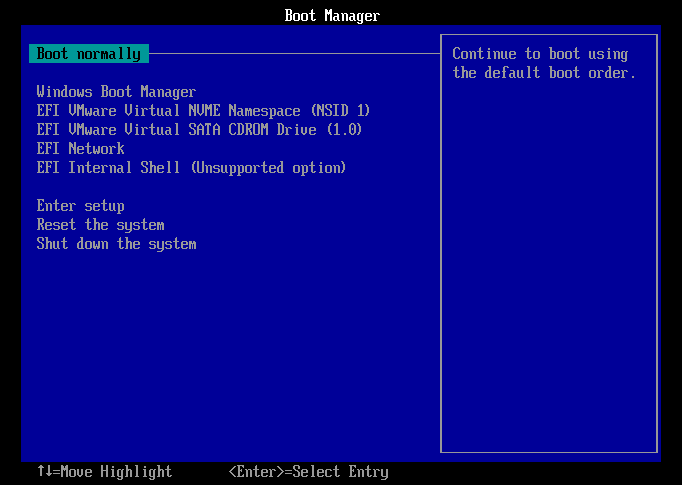Choose Shut down the system
Screen dimensions: 682x485
pyautogui.click(x=117, y=244)
